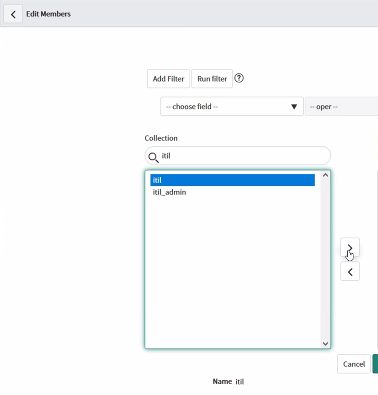Viewport: 378px width, 395px height.
Task: Focus the Collection search field containing itil
Action: click(x=238, y=156)
